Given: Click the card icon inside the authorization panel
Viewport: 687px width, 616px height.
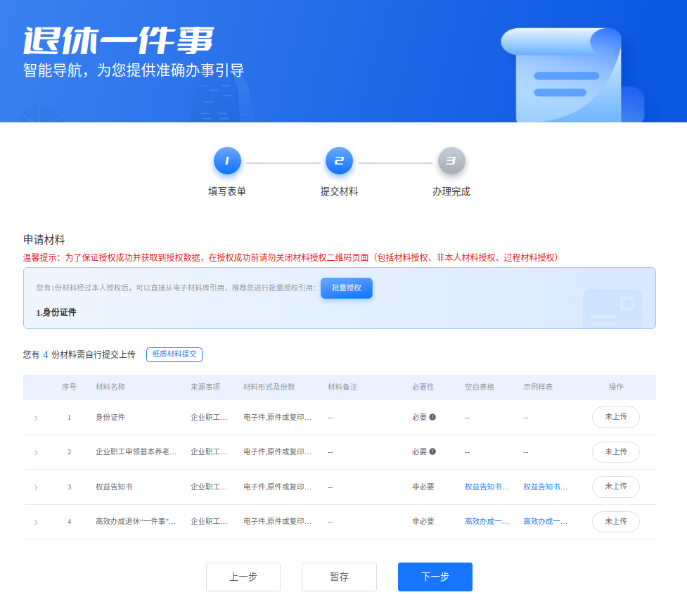Looking at the screenshot, I should (x=612, y=307).
